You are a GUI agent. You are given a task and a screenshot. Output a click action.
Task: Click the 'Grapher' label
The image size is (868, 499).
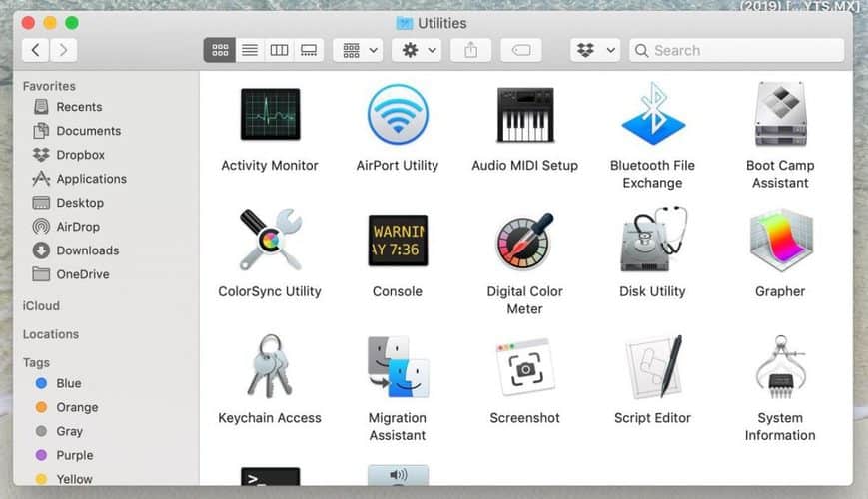click(x=780, y=291)
